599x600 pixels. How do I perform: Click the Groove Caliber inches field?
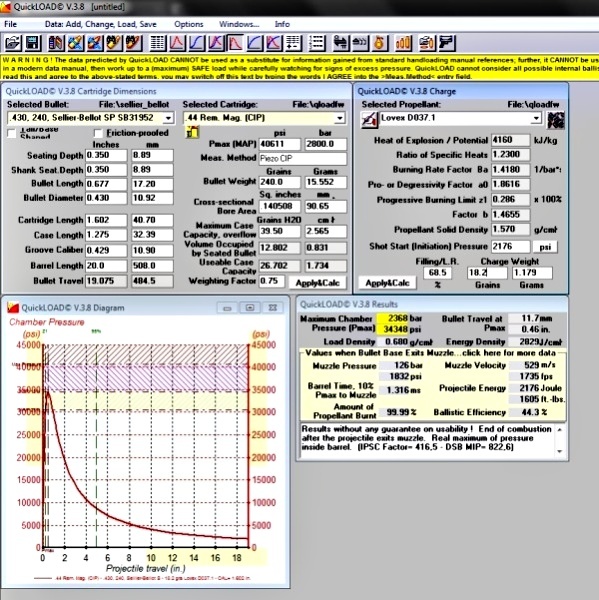click(x=106, y=250)
